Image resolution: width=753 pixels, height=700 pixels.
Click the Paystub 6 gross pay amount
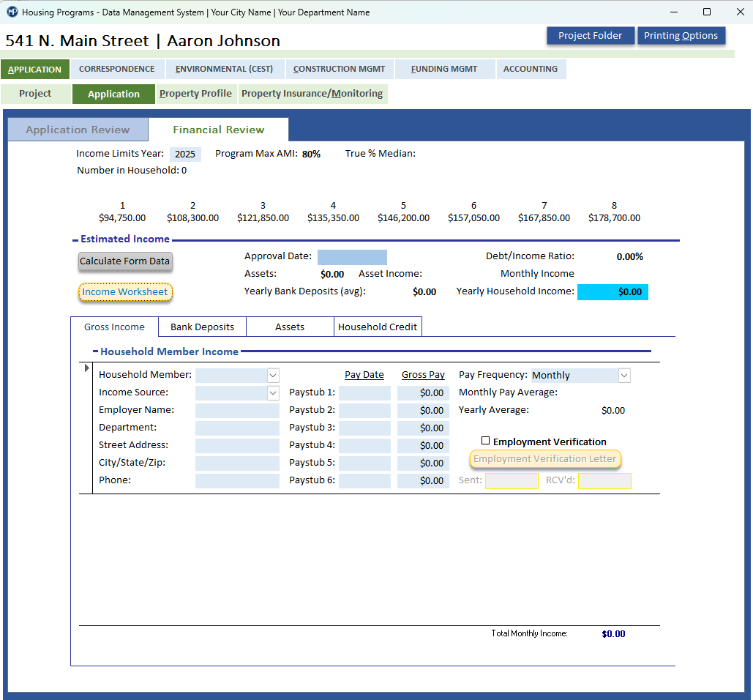(423, 480)
